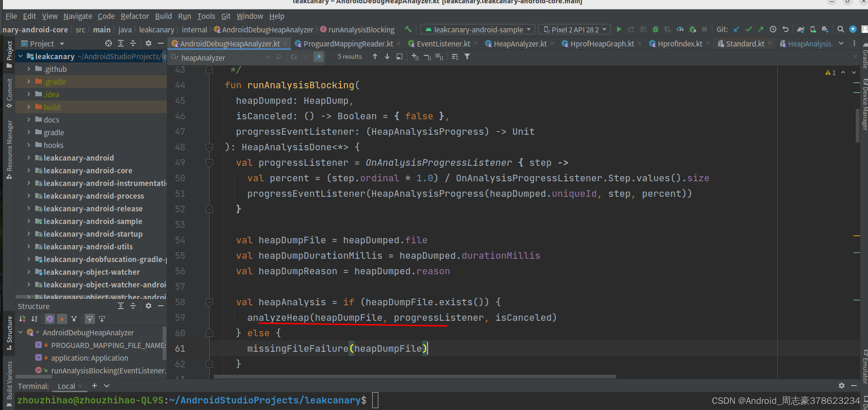Show hidden editor tabs dropdown chevron
This screenshot has height=410, width=868.
pos(841,44)
